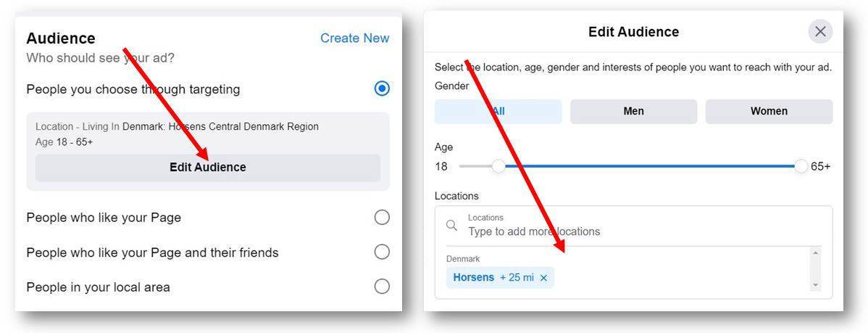Viewport: 868px width, 333px height.
Task: Select People who like your Page
Action: tap(381, 217)
